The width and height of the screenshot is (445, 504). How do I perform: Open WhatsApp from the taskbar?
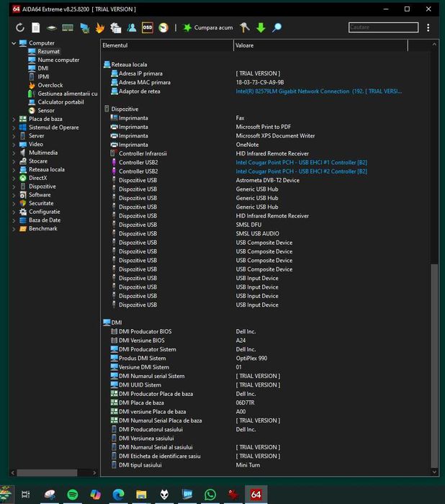tap(210, 494)
